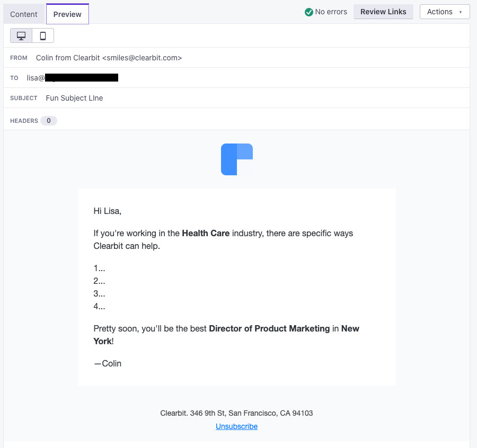This screenshot has height=448, width=477.
Task: Click the bold Health Care text
Action: tap(206, 233)
